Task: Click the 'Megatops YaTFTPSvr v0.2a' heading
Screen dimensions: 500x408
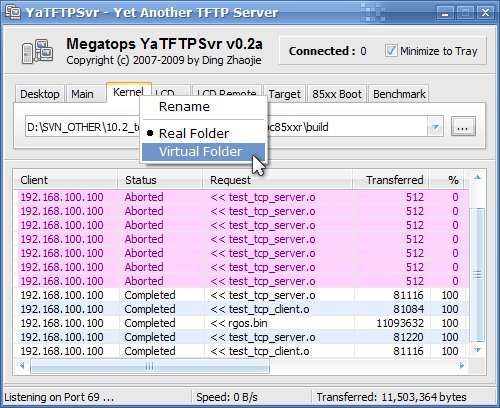Action: pyautogui.click(x=164, y=44)
